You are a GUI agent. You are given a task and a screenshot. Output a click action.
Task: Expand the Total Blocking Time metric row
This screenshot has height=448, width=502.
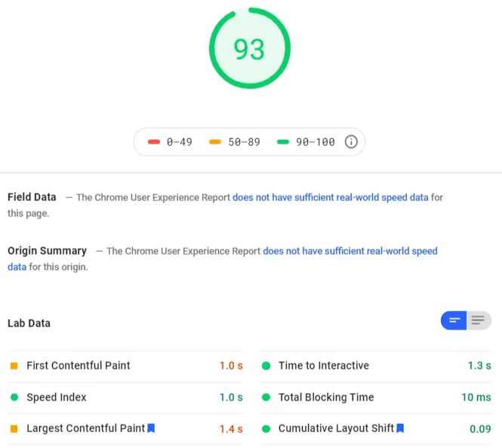click(375, 397)
